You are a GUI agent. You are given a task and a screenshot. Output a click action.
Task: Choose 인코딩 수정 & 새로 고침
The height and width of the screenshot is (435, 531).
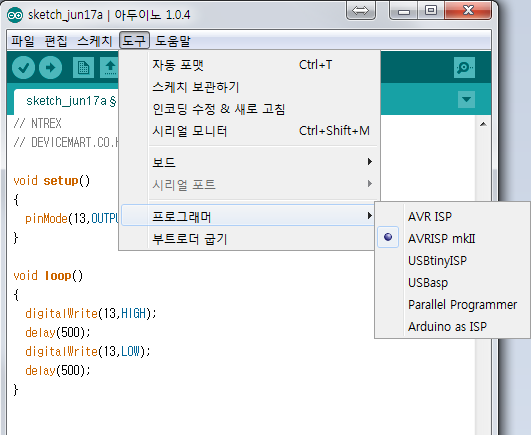pos(250,109)
